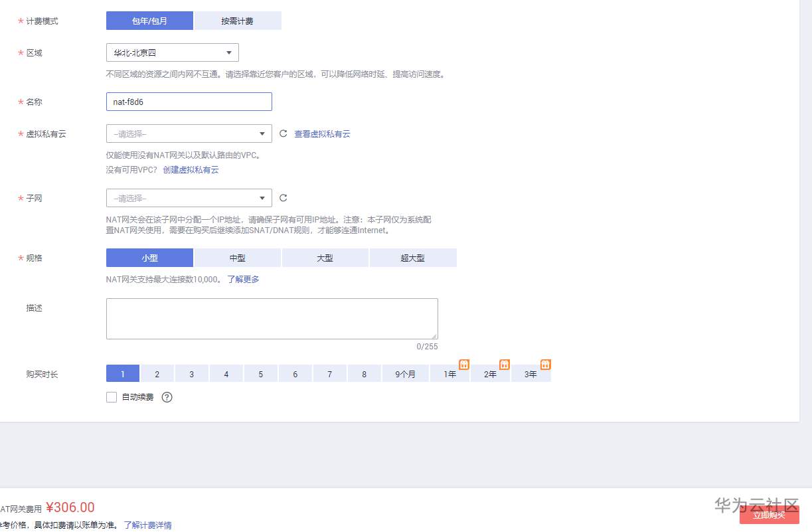Image resolution: width=812 pixels, height=532 pixels.
Task: Select the 包年/包月 billing tab
Action: pos(149,20)
